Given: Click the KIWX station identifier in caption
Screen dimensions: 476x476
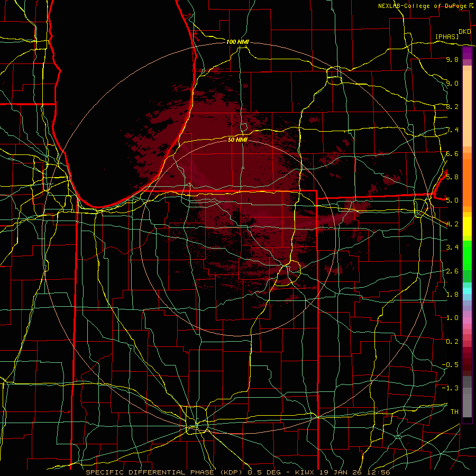Looking at the screenshot, I should (306, 472).
